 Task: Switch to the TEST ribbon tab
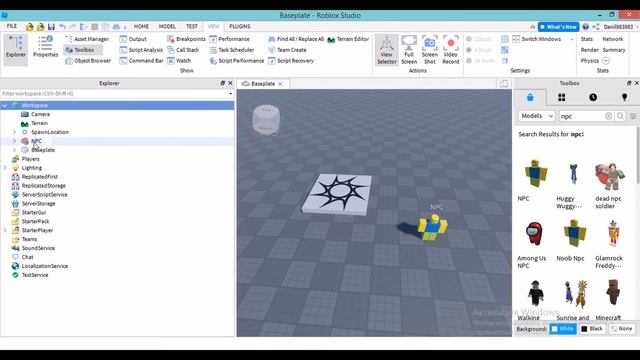(x=192, y=26)
